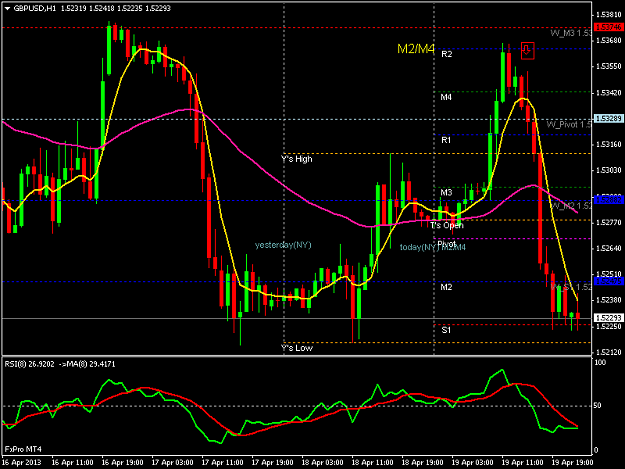This screenshot has height=469, width=625.
Task: Click the GBPUSD,H1 chart title text
Action: point(35,8)
